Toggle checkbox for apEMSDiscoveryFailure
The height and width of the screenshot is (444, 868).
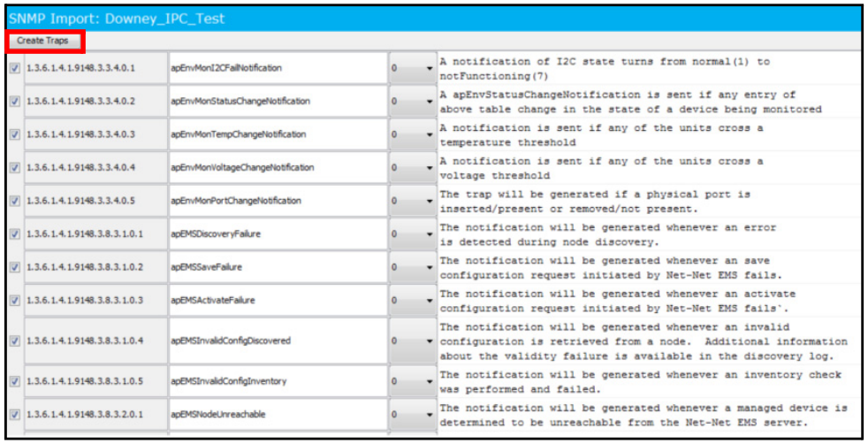(15, 234)
